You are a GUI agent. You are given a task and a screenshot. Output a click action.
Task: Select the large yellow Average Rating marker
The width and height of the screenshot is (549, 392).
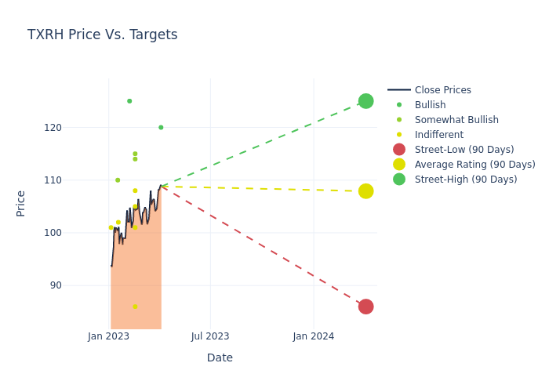click(365, 191)
